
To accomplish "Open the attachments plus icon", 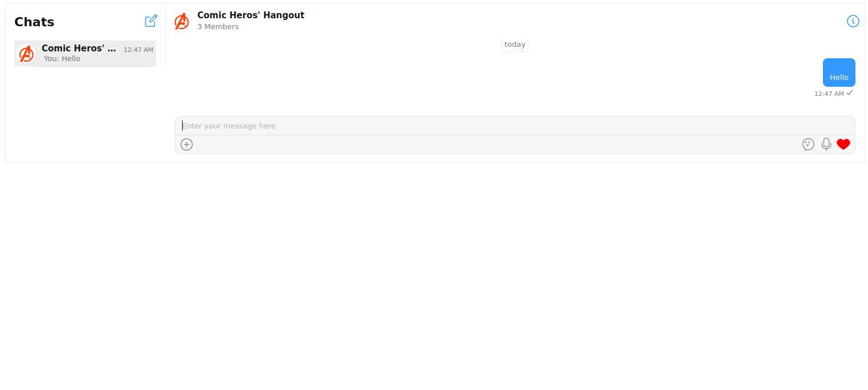I will pos(187,144).
